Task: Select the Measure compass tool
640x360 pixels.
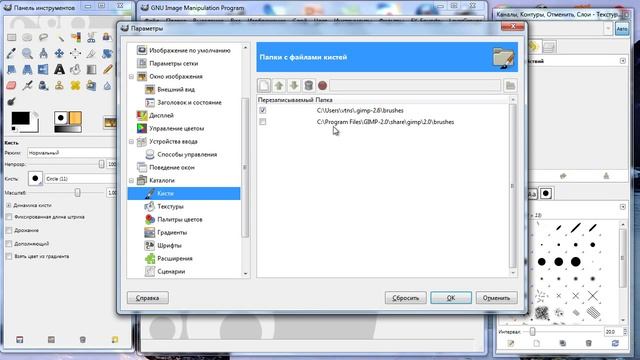Action: pos(43,53)
